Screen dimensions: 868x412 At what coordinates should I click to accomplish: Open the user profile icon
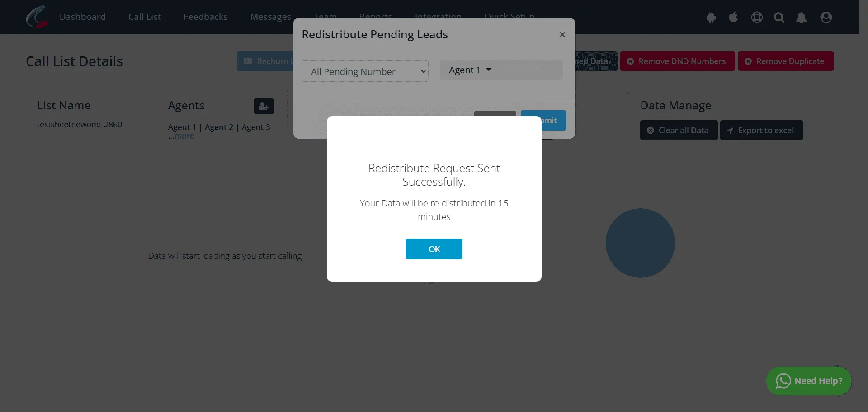click(x=826, y=17)
